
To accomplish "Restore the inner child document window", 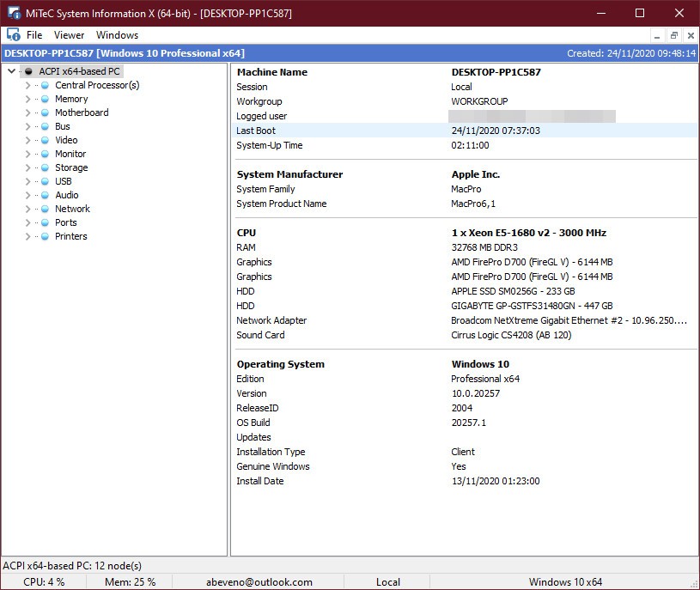I will click(x=673, y=35).
